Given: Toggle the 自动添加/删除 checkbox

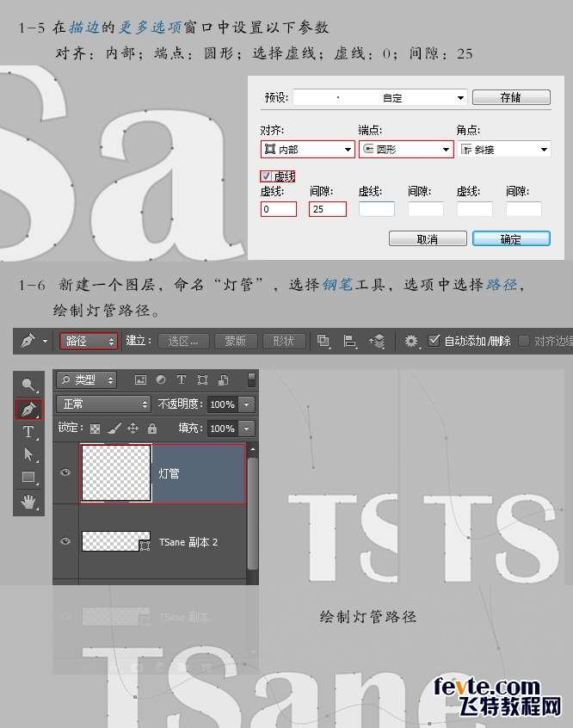Looking at the screenshot, I should click(x=434, y=340).
